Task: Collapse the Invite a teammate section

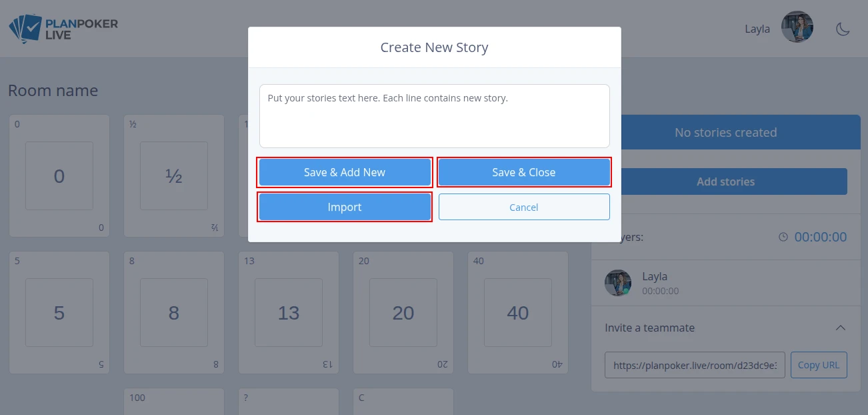Action: click(x=841, y=328)
